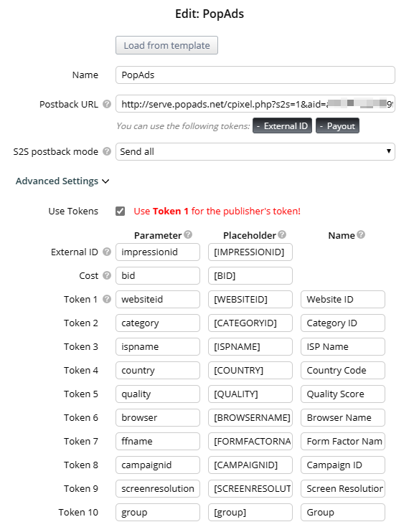Edit Token 6 name Browser Name
414x532 pixels.
tap(343, 417)
